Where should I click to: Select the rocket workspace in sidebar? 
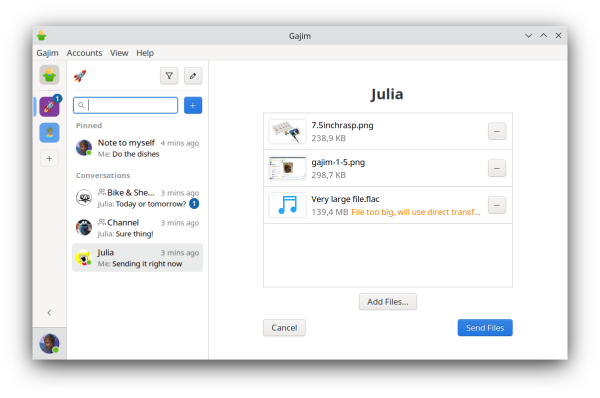tap(49, 106)
